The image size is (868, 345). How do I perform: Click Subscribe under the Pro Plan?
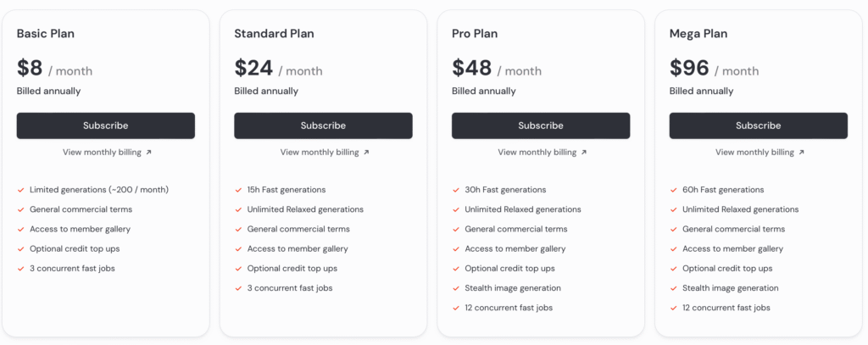tap(541, 125)
